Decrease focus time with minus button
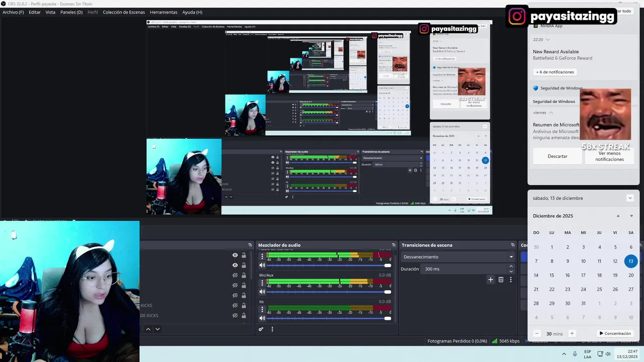 (x=537, y=333)
